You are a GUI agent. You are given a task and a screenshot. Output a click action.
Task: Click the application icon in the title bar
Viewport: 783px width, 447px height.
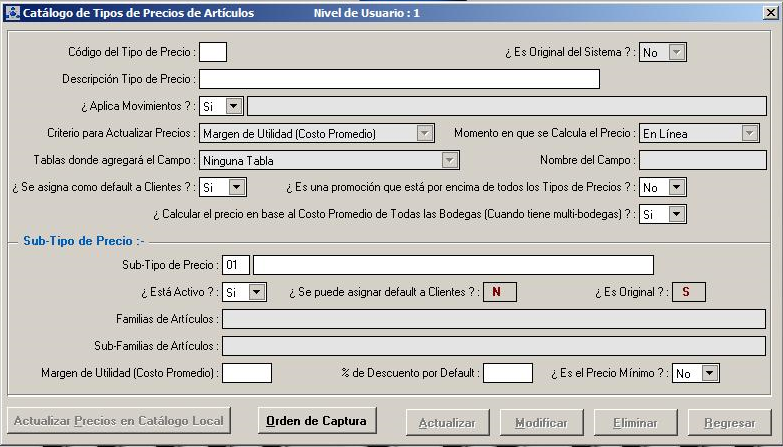[x=11, y=13]
